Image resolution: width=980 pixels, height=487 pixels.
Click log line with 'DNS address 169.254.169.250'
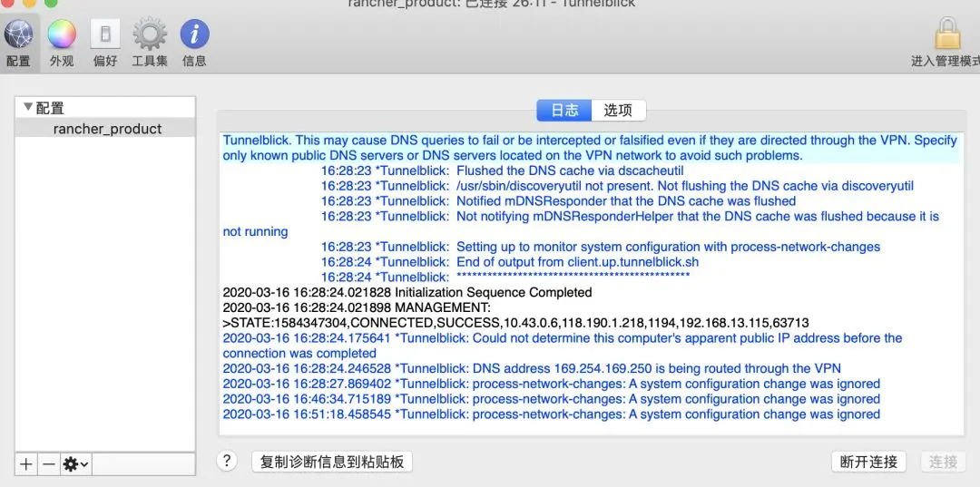click(x=532, y=368)
